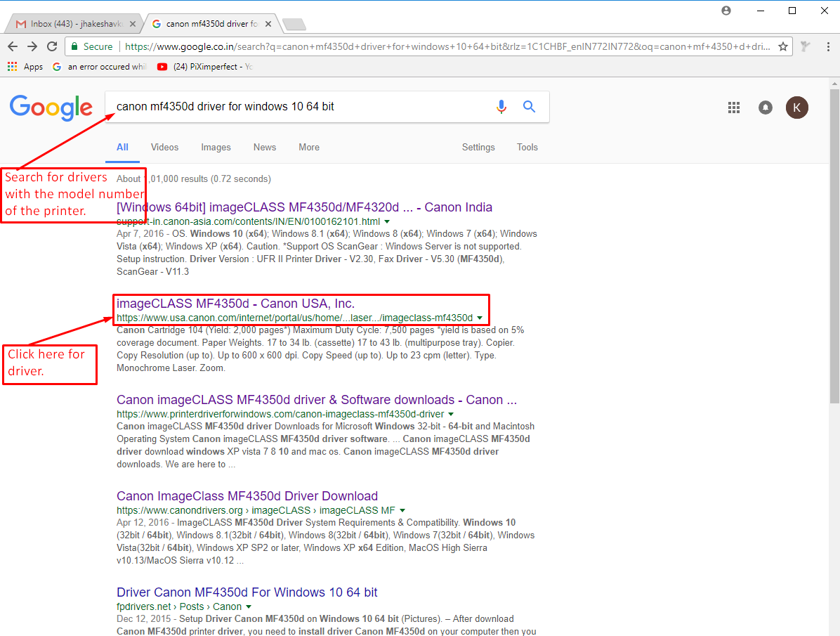840x636 pixels.
Task: Click the blue magnifier search button
Action: [529, 107]
